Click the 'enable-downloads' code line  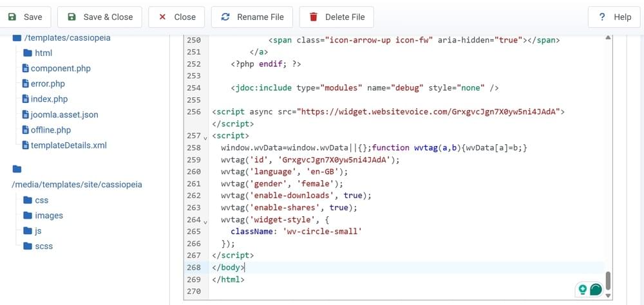296,196
